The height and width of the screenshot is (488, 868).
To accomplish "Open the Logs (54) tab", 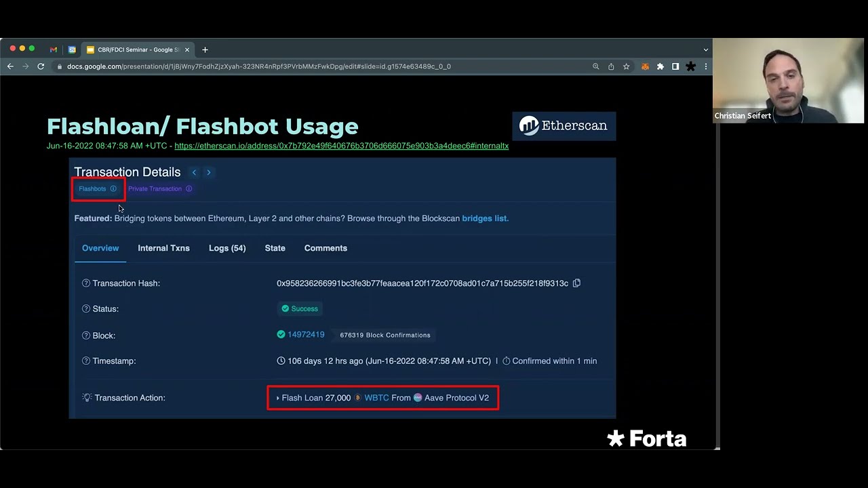I will [227, 248].
